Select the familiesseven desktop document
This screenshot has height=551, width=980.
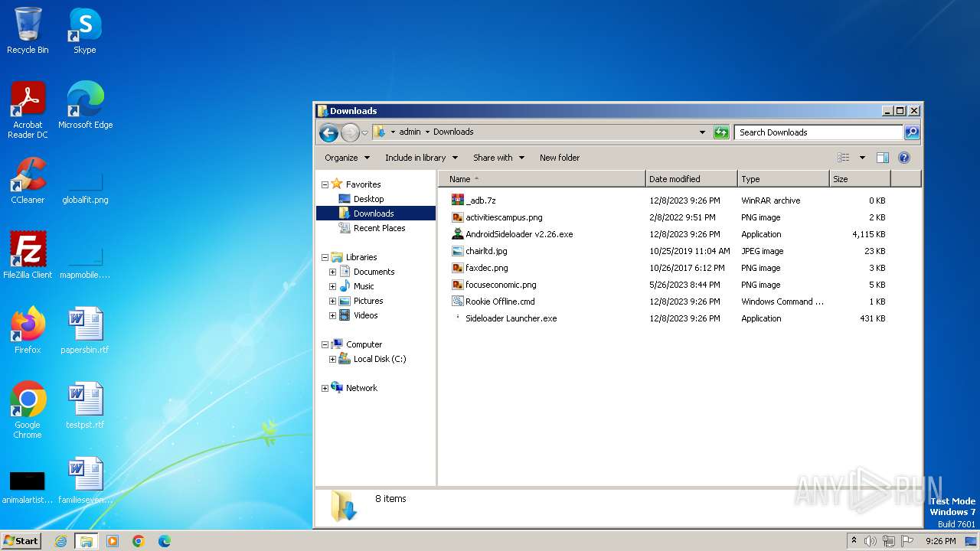point(85,480)
